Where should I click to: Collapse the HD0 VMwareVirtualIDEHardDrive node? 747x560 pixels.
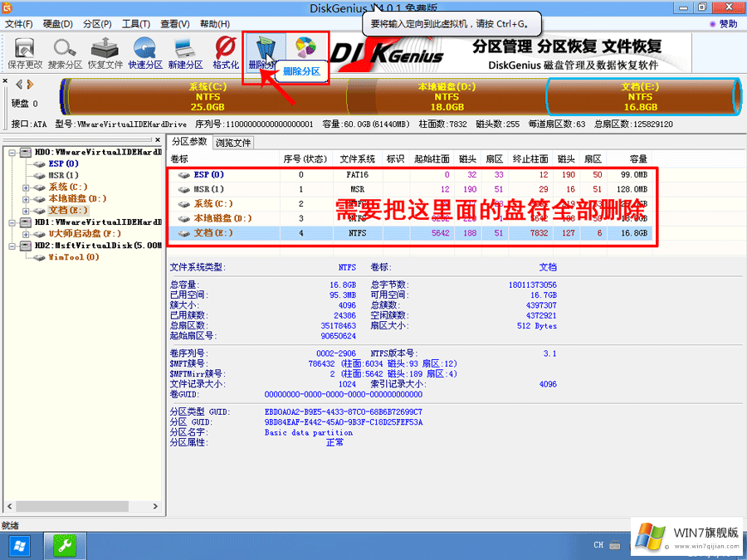coord(12,152)
